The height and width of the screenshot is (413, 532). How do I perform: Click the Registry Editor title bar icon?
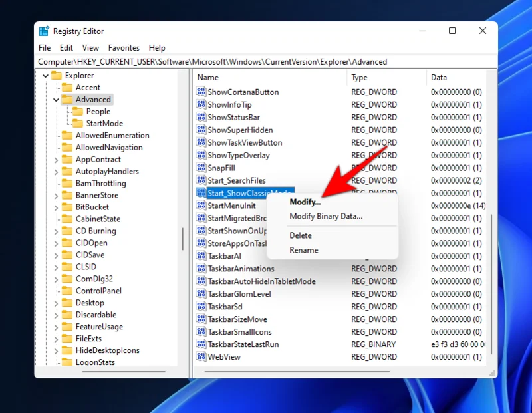click(x=44, y=31)
